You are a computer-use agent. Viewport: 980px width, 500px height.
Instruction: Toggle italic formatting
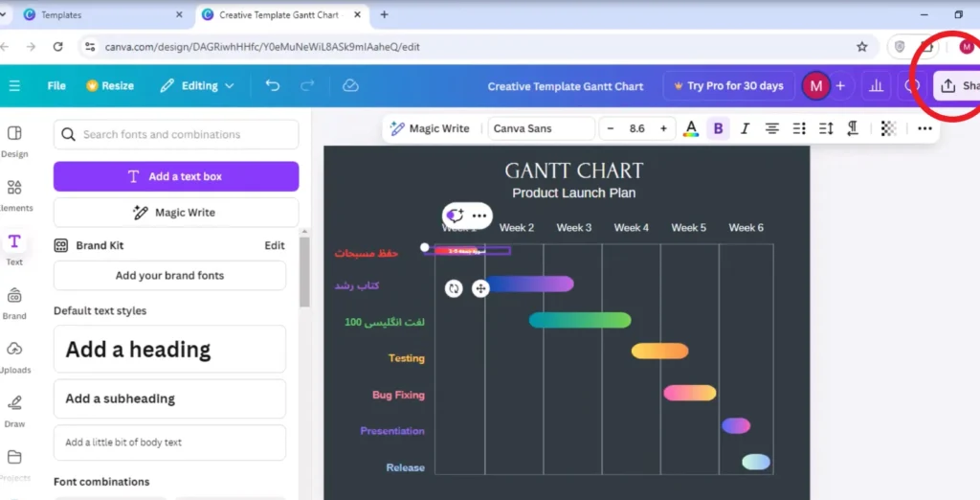click(745, 128)
